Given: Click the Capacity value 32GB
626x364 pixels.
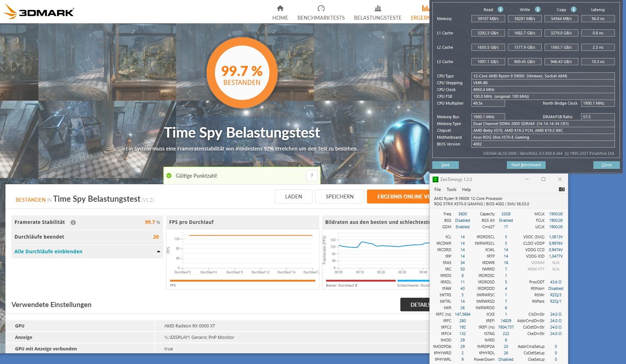Looking at the screenshot, I should (506, 214).
